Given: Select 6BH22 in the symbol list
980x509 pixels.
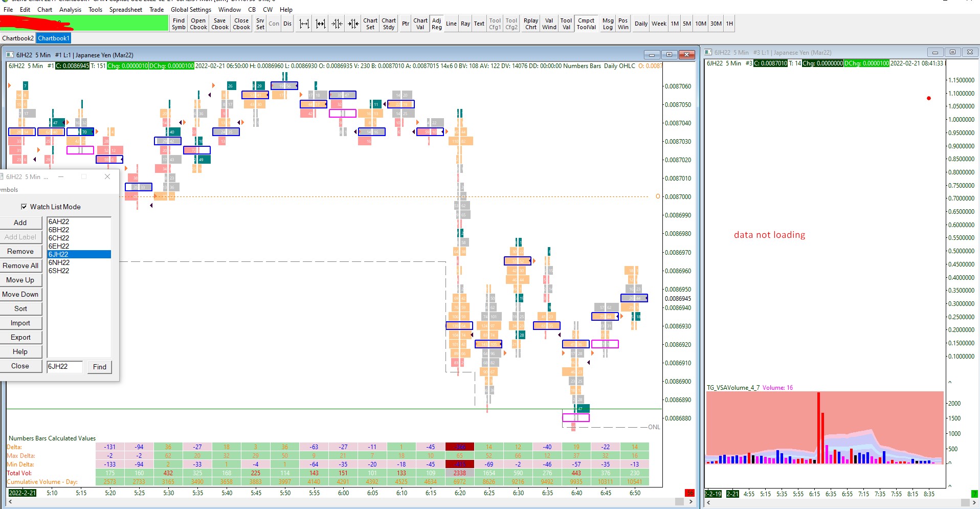Looking at the screenshot, I should (79, 230).
